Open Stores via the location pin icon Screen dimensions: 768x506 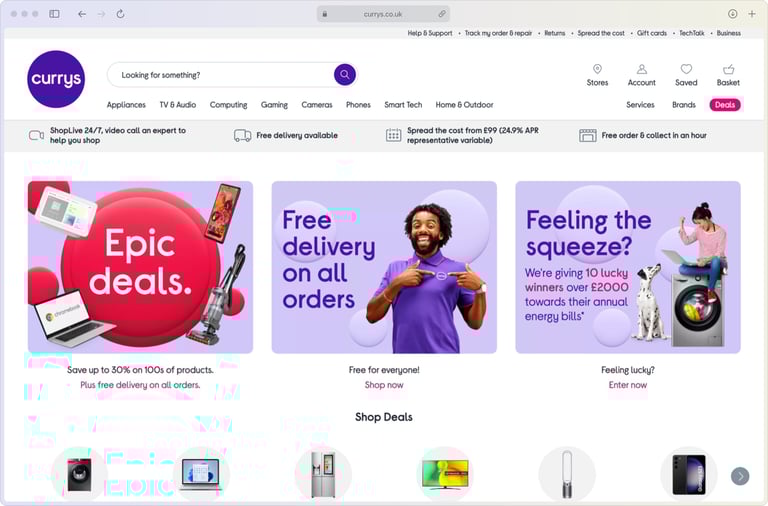[597, 69]
